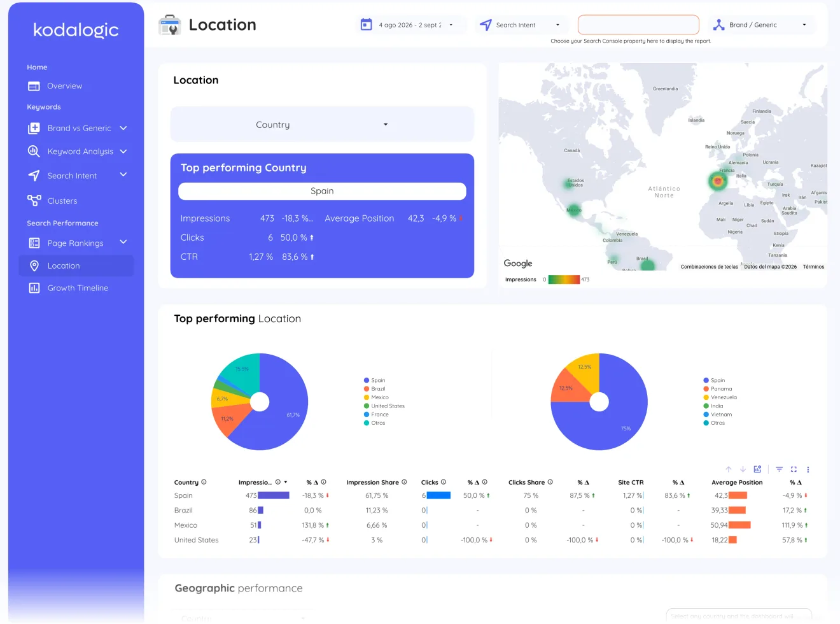Screen dimensions: 840x624
Task: Click the United States table row
Action: coord(491,540)
